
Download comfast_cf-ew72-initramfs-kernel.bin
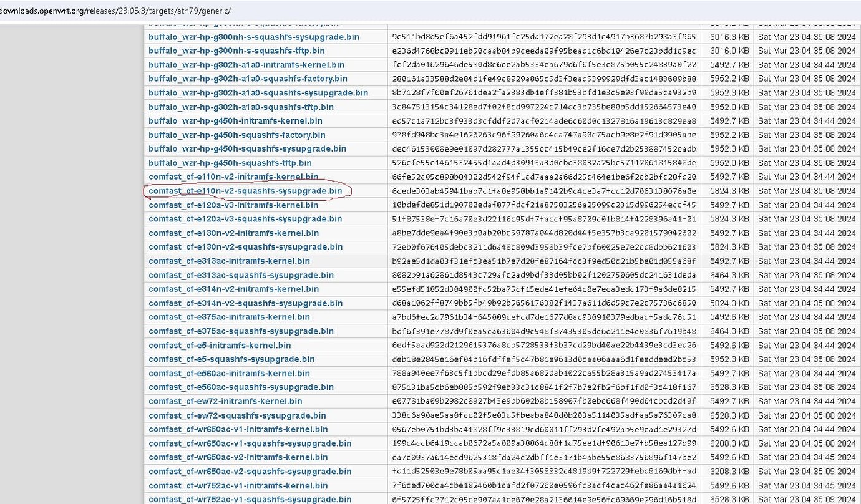tap(225, 401)
